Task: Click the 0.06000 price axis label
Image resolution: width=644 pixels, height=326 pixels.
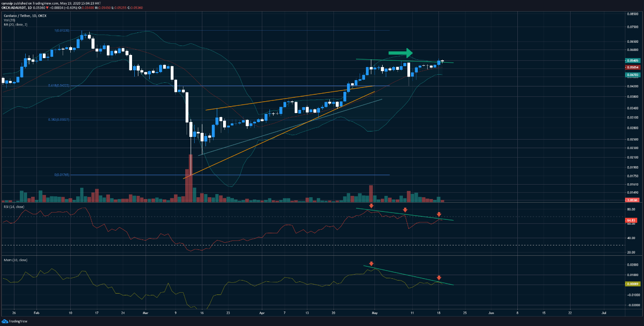Action: coord(633,50)
